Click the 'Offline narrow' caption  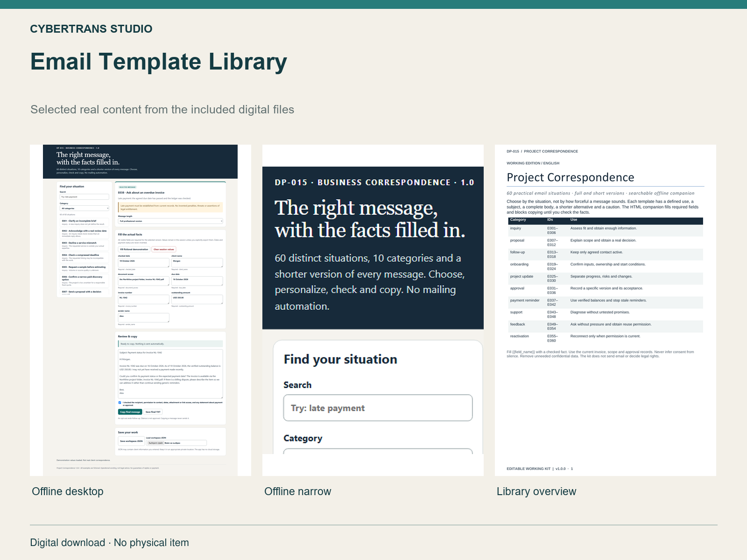pyautogui.click(x=298, y=491)
